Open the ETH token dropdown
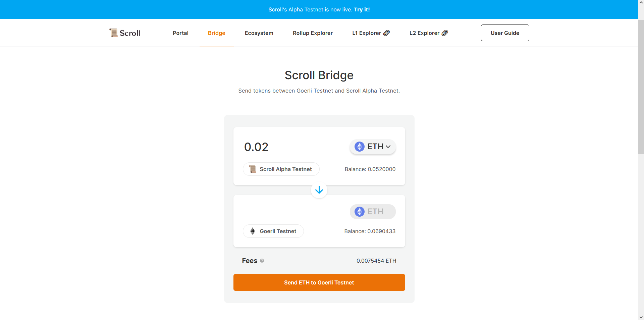This screenshot has height=320, width=644. tap(373, 147)
